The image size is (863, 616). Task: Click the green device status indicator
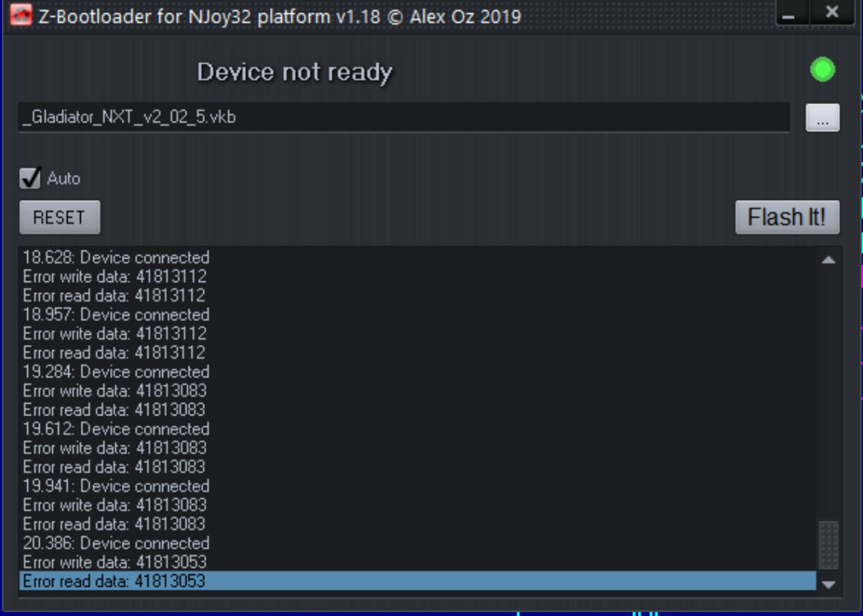823,70
